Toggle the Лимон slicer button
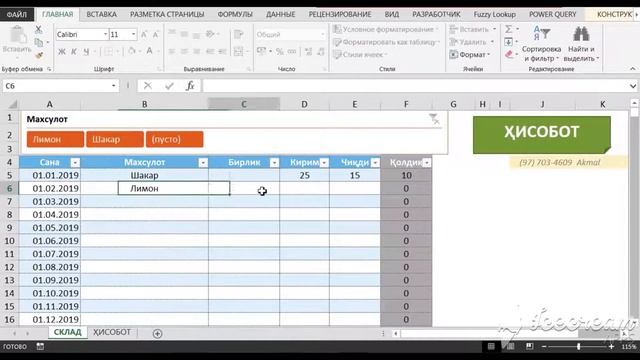The image size is (640, 360). coord(56,139)
